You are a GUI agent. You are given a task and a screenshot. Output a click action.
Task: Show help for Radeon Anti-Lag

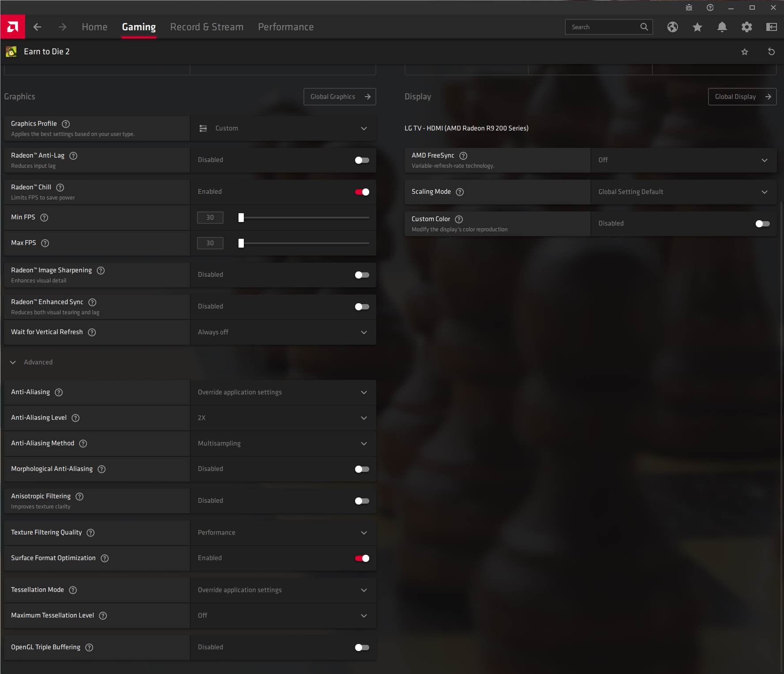pyautogui.click(x=73, y=156)
